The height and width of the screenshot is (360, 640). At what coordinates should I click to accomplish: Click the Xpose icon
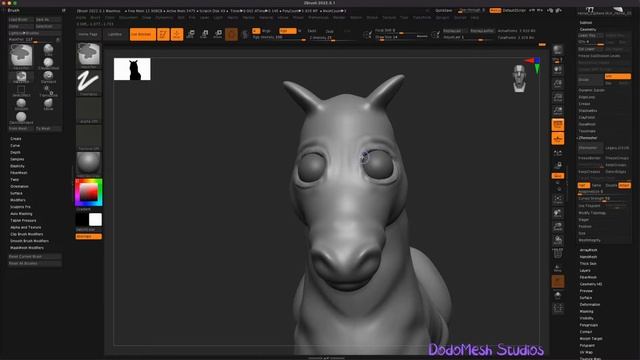pos(558,309)
